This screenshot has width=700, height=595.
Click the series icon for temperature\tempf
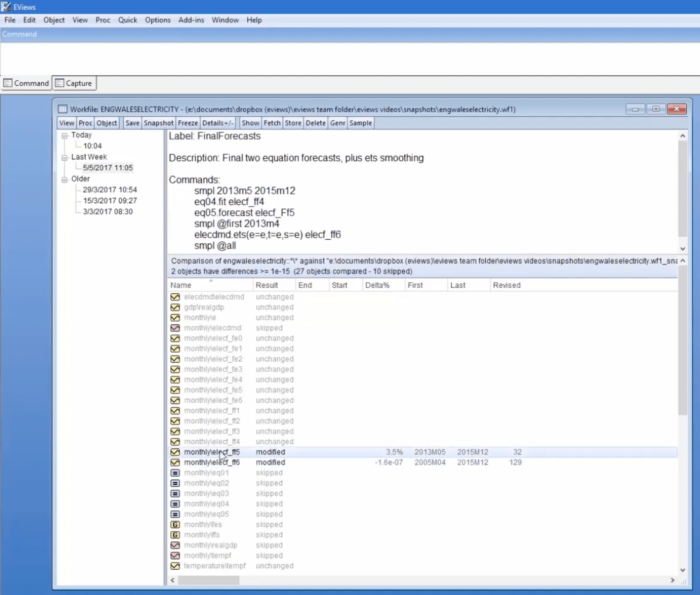(175, 566)
